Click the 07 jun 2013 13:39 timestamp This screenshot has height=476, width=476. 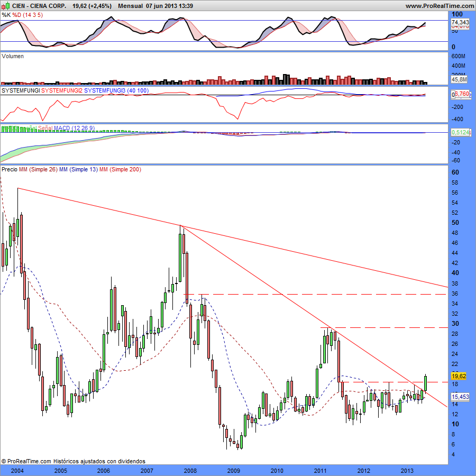coord(169,6)
